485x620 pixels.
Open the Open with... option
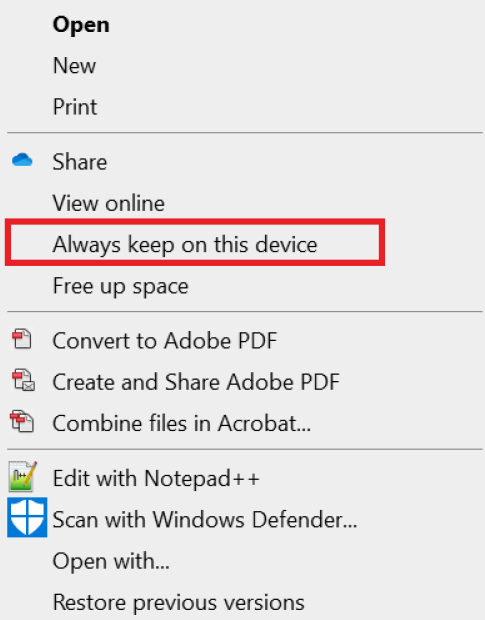pos(111,561)
